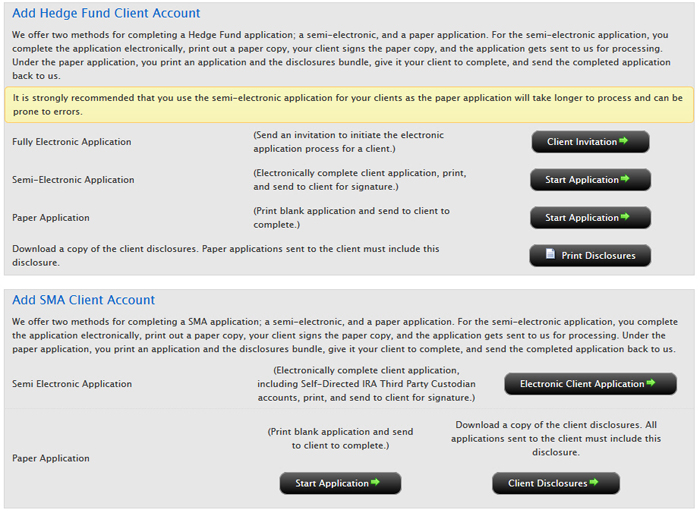Start the SMA Paper Application
This screenshot has width=700, height=513.
click(x=340, y=484)
